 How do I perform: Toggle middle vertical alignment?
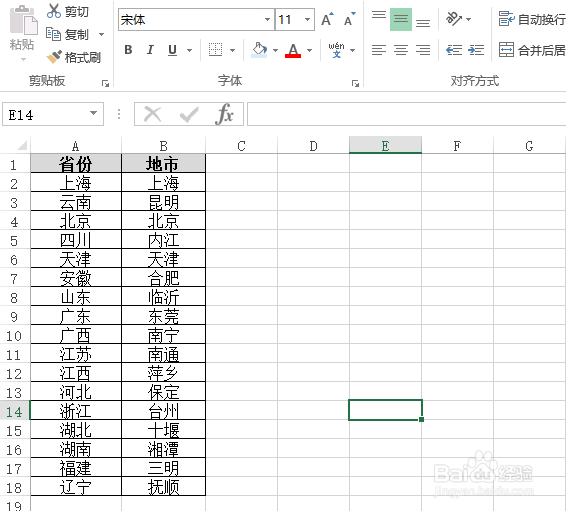(x=401, y=19)
